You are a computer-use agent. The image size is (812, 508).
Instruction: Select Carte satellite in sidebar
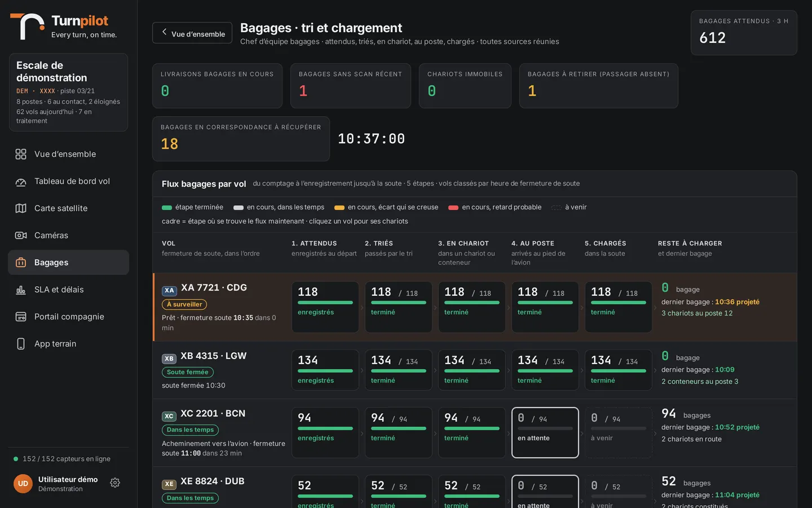point(68,208)
